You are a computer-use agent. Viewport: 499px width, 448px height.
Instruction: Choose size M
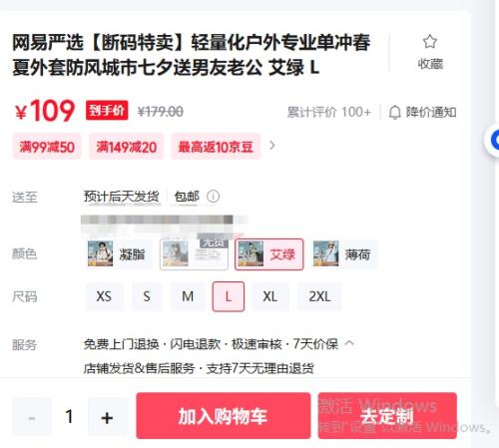[x=188, y=296]
